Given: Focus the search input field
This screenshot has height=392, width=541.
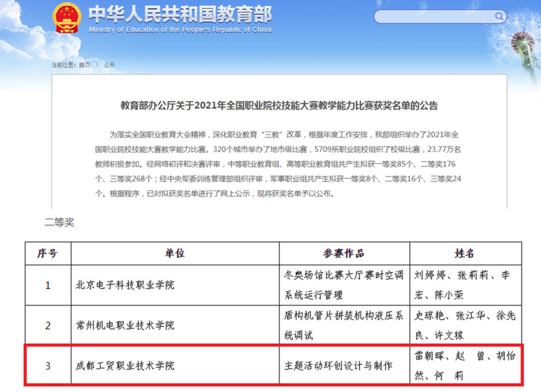Looking at the screenshot, I should coord(440,16).
